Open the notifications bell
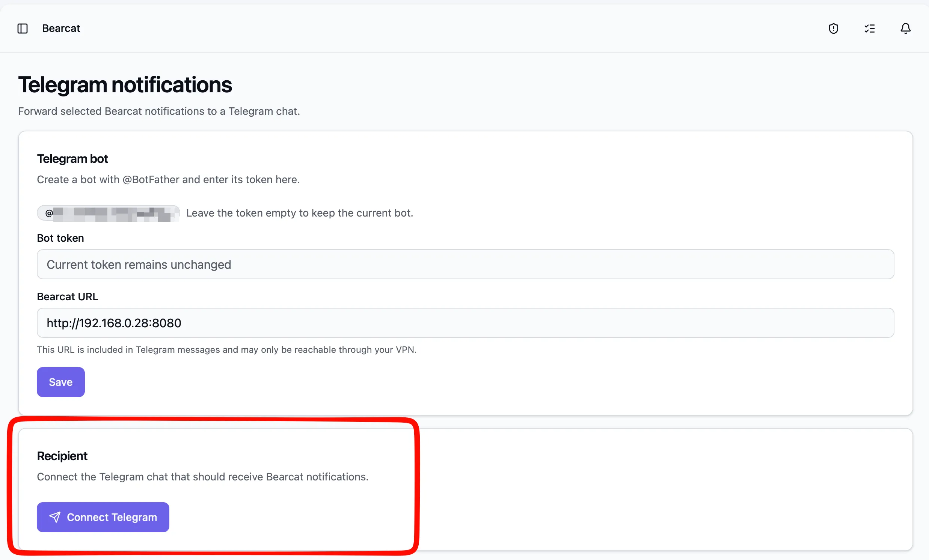The width and height of the screenshot is (929, 560). pyautogui.click(x=906, y=28)
